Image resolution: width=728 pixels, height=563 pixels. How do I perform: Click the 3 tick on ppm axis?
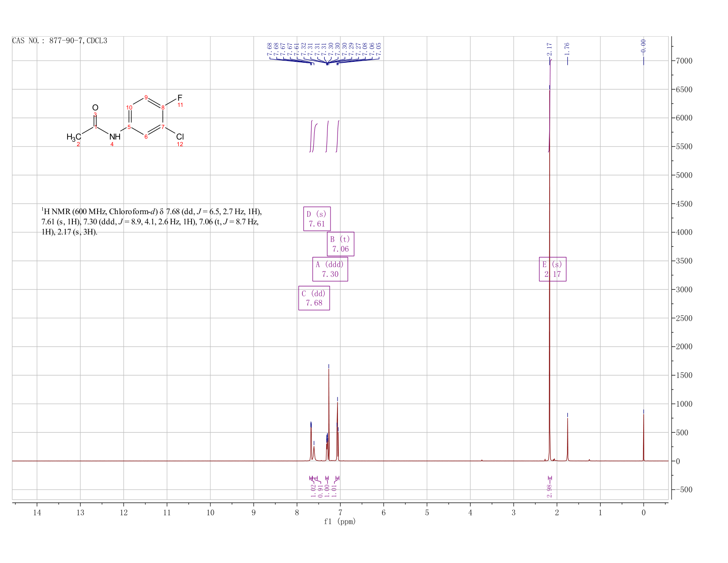pyautogui.click(x=514, y=513)
